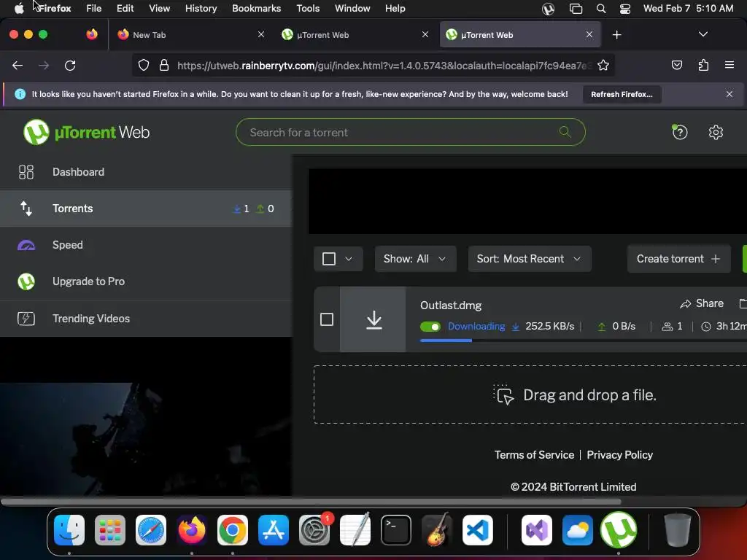Expand the select-all checkbox dropdown arrow
The image size is (747, 560).
point(349,259)
